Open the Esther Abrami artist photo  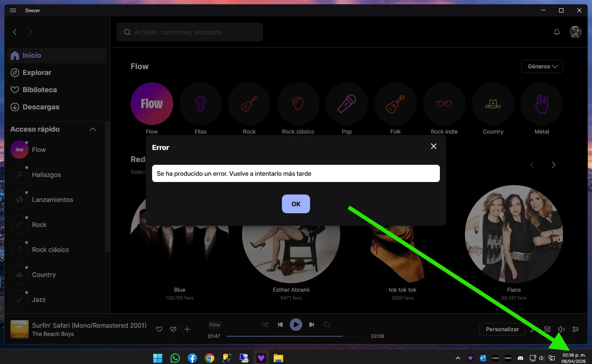[x=291, y=254]
